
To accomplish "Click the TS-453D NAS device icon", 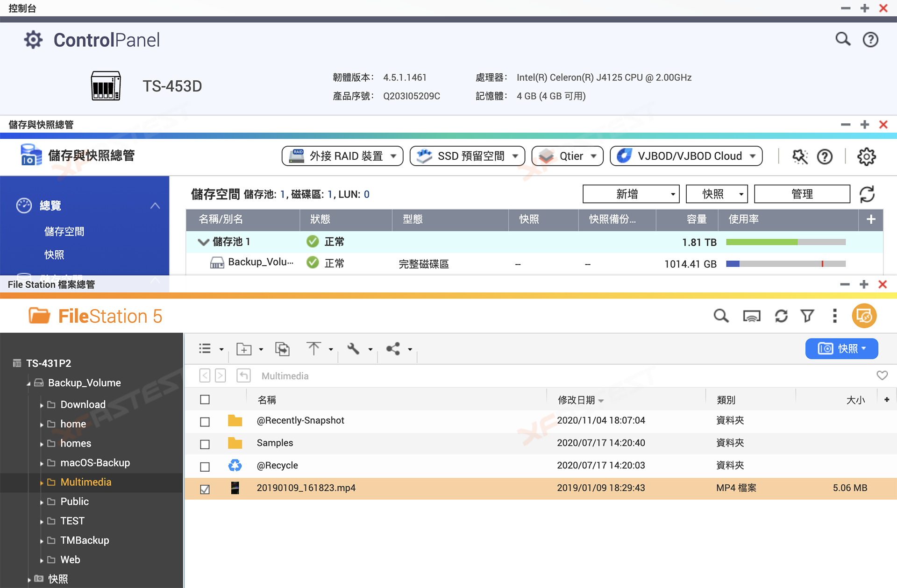I will pyautogui.click(x=106, y=86).
